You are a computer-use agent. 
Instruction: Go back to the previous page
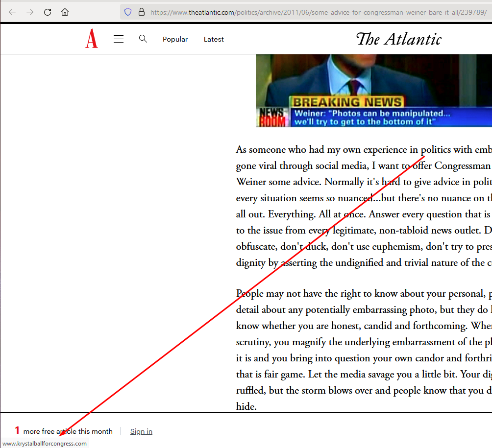[x=12, y=12]
